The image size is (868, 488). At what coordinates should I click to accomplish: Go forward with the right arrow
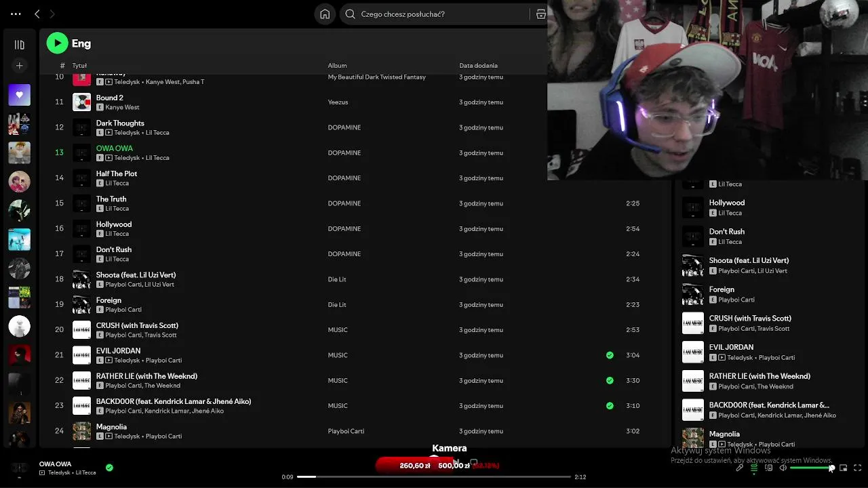[52, 14]
